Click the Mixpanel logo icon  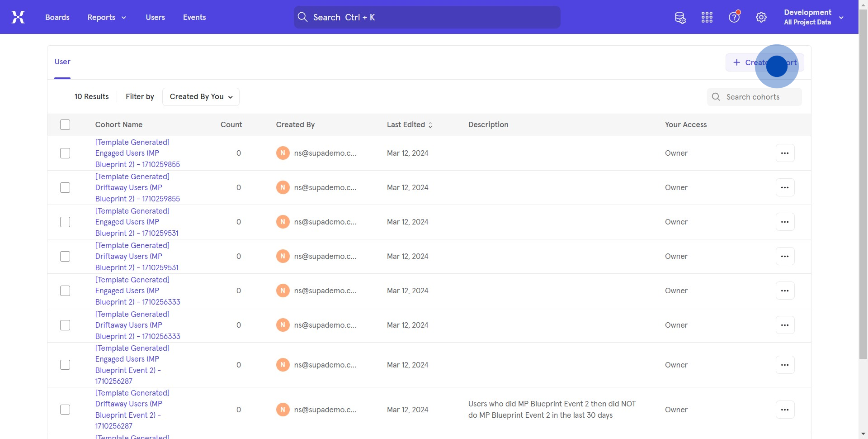[x=18, y=17]
